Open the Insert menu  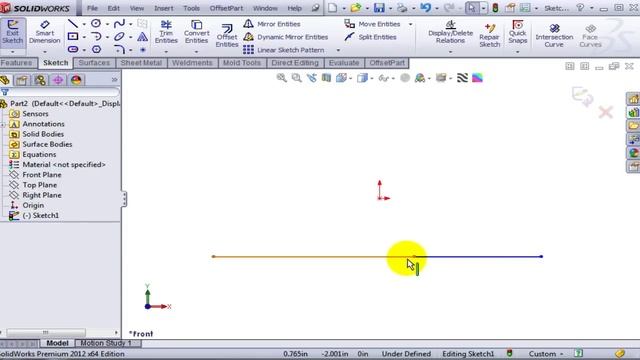pos(163,8)
